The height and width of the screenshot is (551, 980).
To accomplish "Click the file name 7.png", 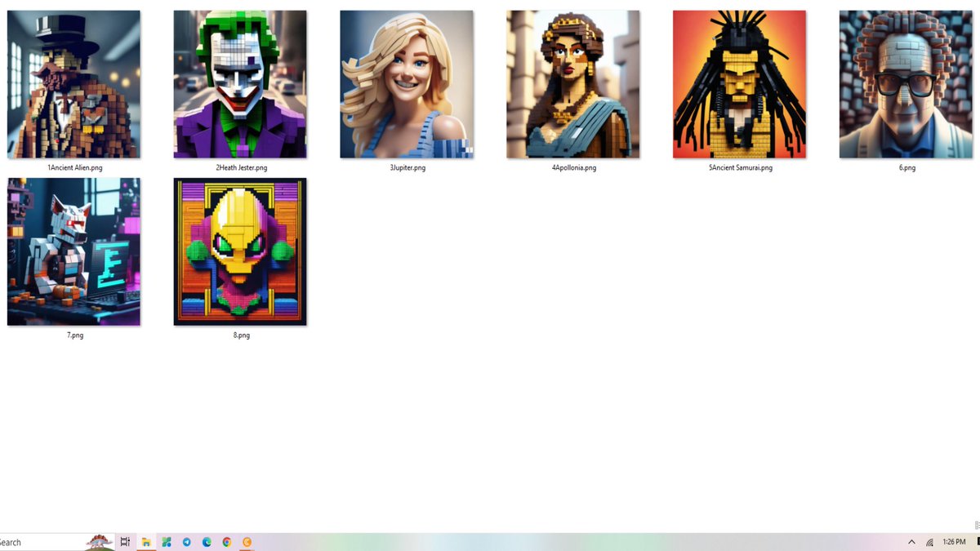I will (x=74, y=335).
